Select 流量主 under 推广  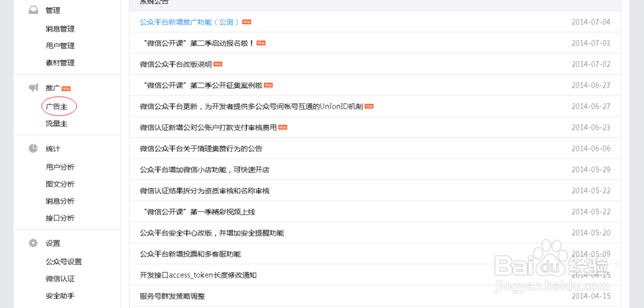(x=57, y=124)
